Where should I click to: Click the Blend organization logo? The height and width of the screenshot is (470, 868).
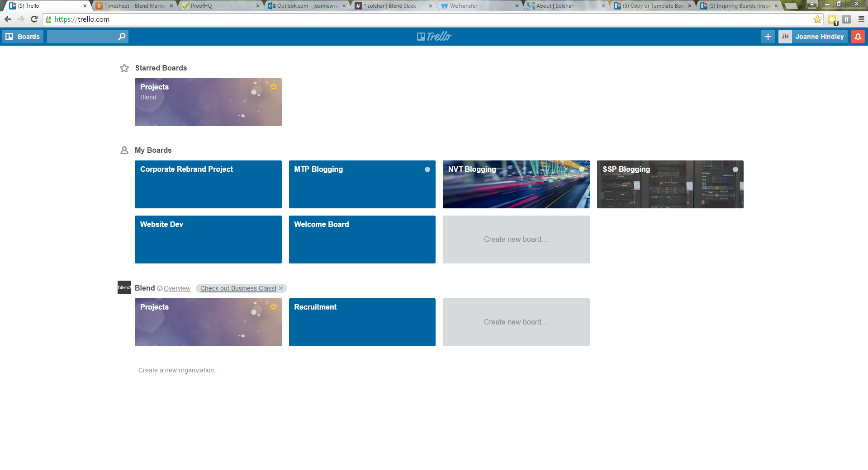(124, 287)
